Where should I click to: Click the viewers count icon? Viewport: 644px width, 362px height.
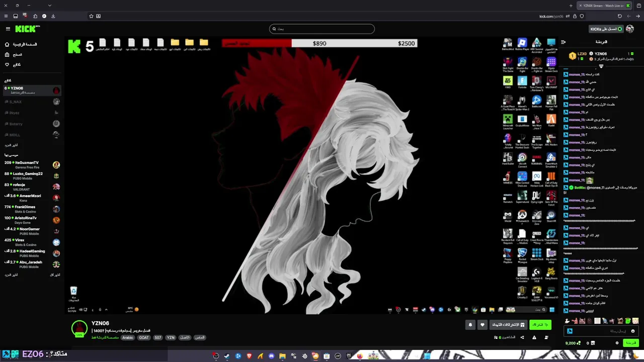pos(496,337)
